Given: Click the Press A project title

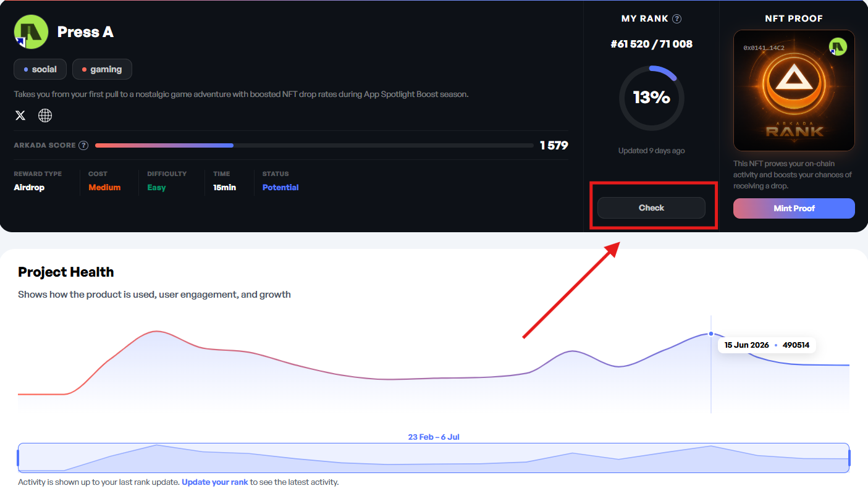Looking at the screenshot, I should 85,32.
